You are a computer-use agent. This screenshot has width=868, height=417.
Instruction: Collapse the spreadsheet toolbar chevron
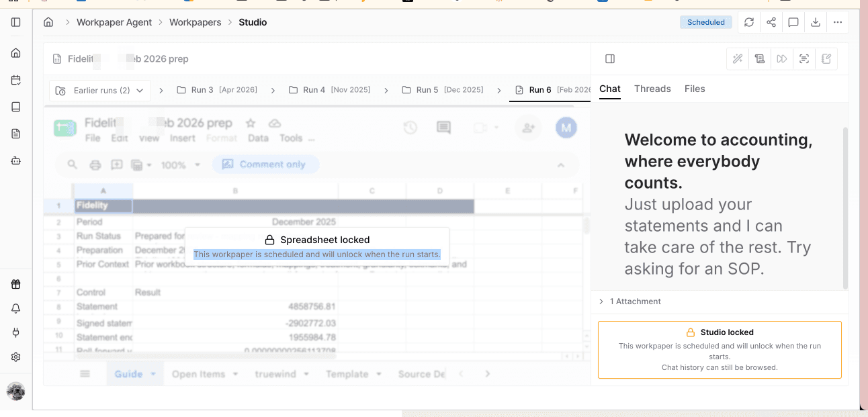click(x=560, y=165)
